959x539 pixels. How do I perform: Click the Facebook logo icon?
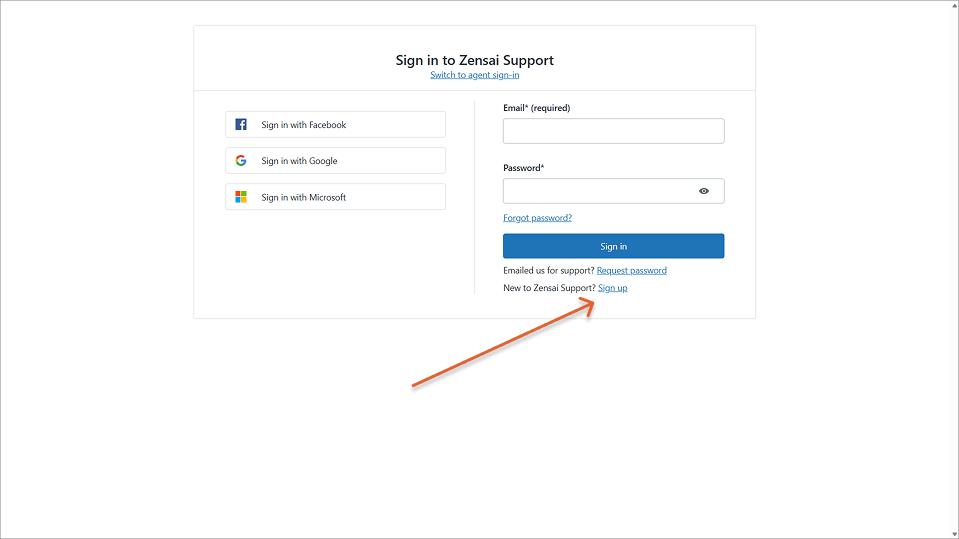coord(241,124)
